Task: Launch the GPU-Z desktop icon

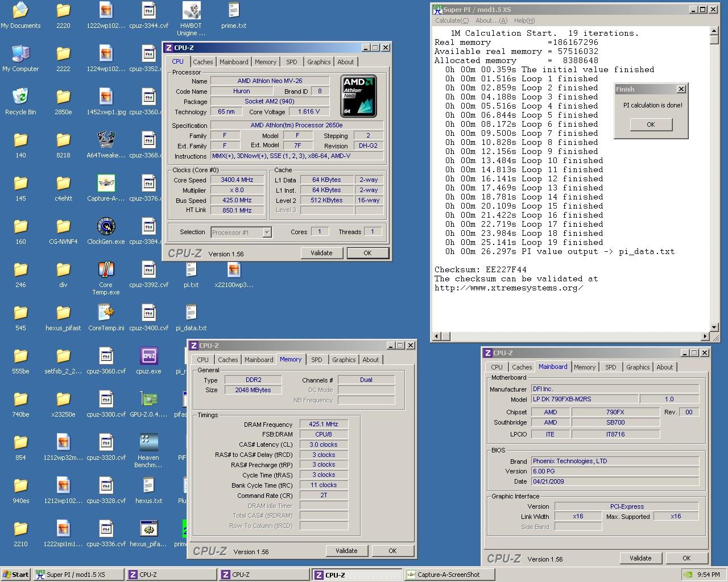Action: coord(148,404)
